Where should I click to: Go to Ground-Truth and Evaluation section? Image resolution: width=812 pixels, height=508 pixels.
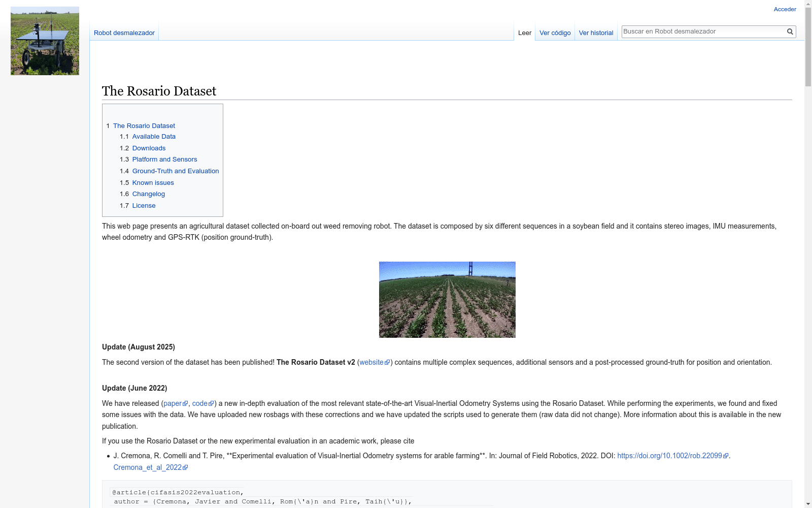(x=176, y=171)
